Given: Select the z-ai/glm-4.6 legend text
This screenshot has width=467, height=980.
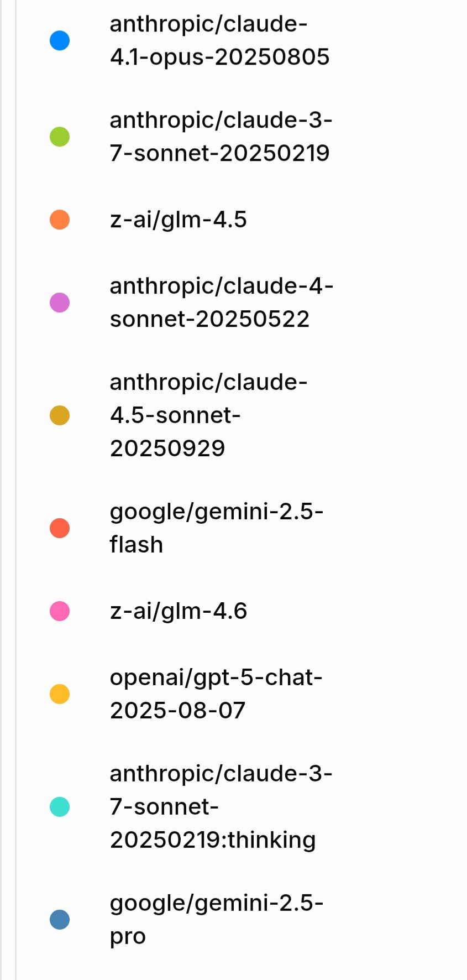Looking at the screenshot, I should (178, 611).
